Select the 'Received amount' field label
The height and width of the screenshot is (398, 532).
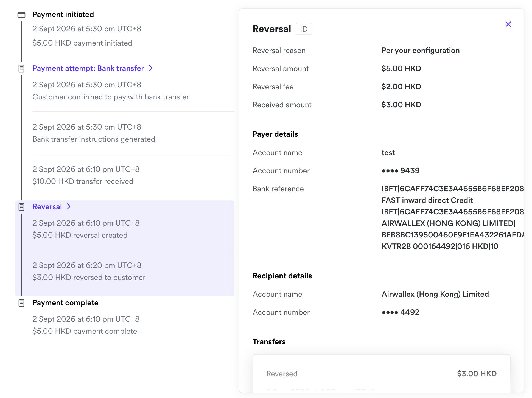point(282,105)
